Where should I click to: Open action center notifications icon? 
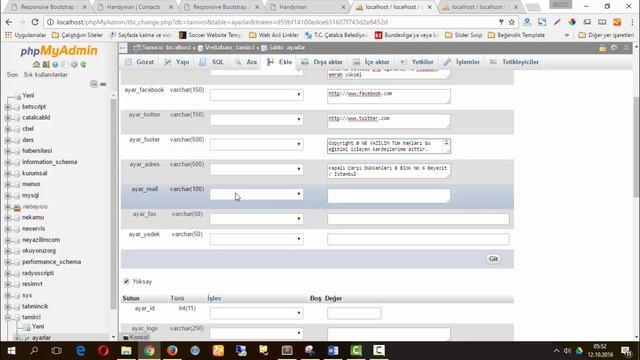626,351
